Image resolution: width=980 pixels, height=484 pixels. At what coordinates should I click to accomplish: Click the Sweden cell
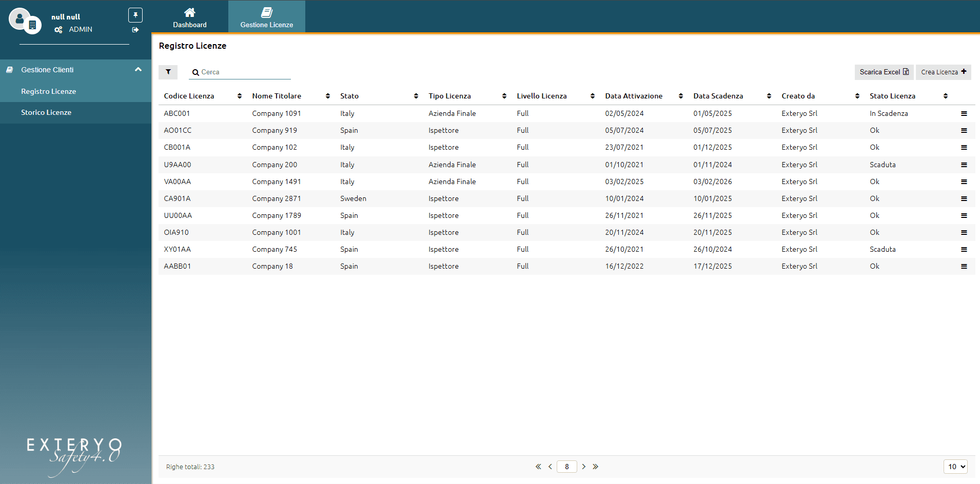[x=353, y=198]
